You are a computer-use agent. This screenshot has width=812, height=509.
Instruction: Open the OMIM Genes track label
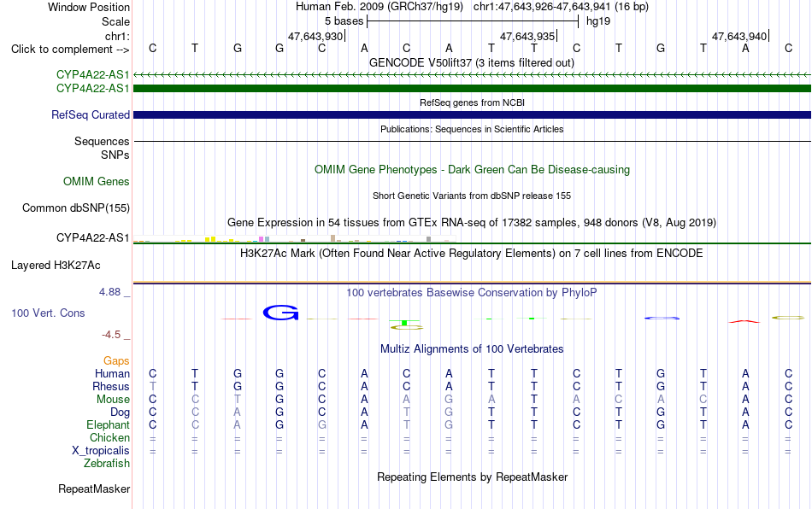[x=96, y=182]
